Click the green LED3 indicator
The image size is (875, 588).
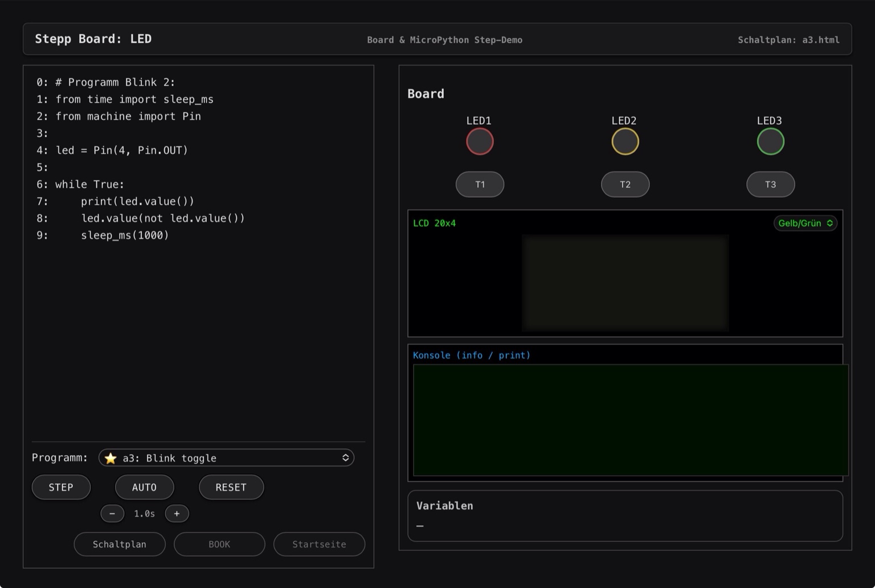(770, 141)
